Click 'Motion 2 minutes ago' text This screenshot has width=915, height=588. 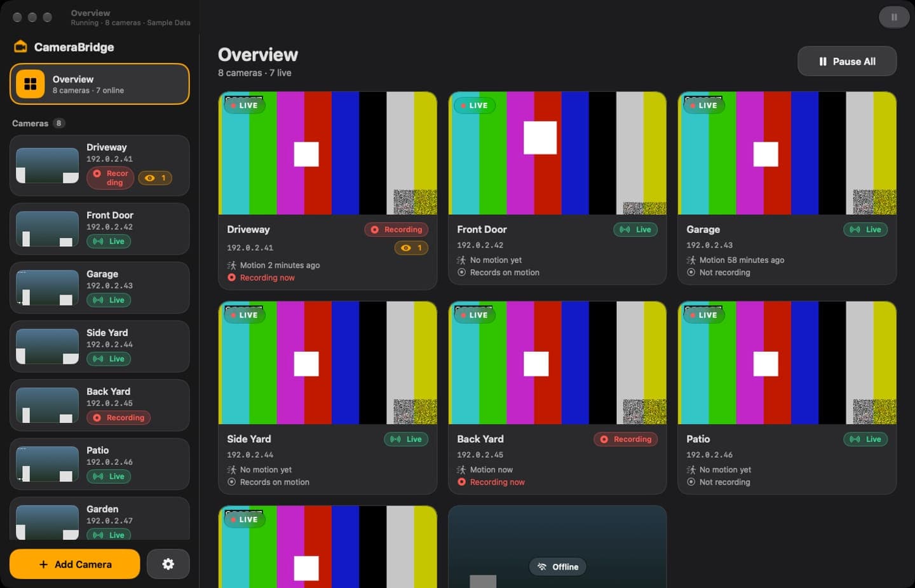coord(280,265)
